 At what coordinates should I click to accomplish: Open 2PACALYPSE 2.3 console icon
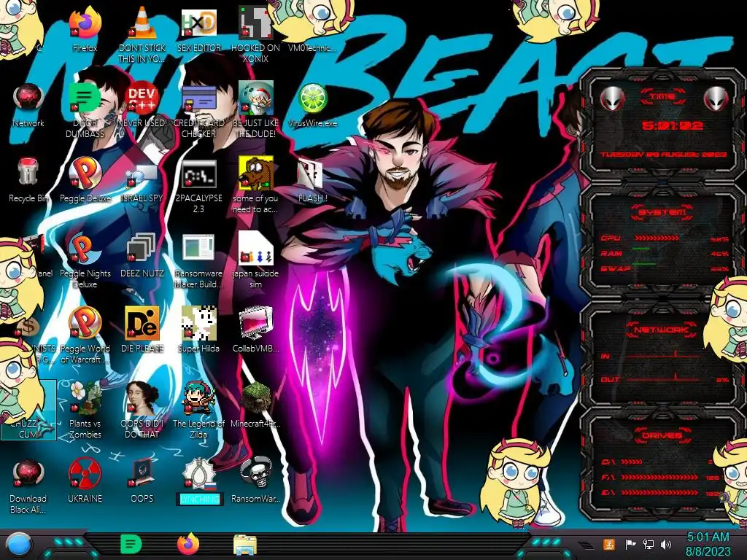pos(198,174)
